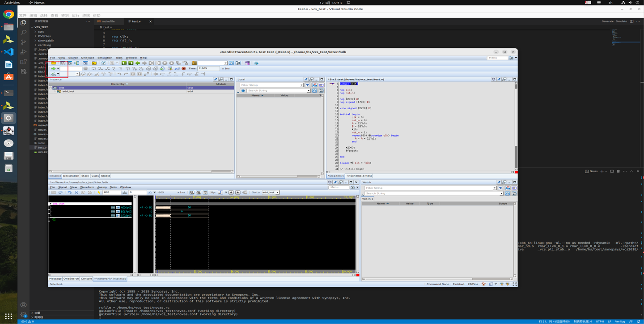Click the undo icon in nWave toolbar
This screenshot has width=644, height=324.
pos(69,192)
